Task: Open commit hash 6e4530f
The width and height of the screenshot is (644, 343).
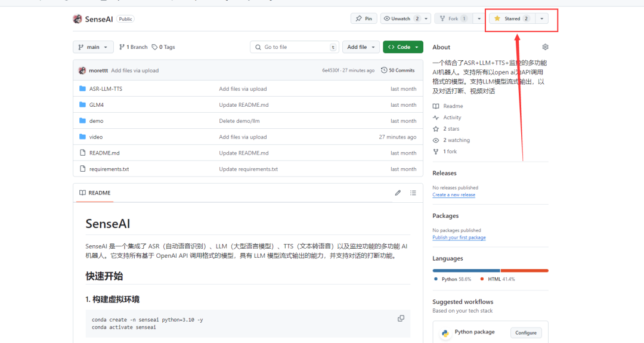Action: 330,70
